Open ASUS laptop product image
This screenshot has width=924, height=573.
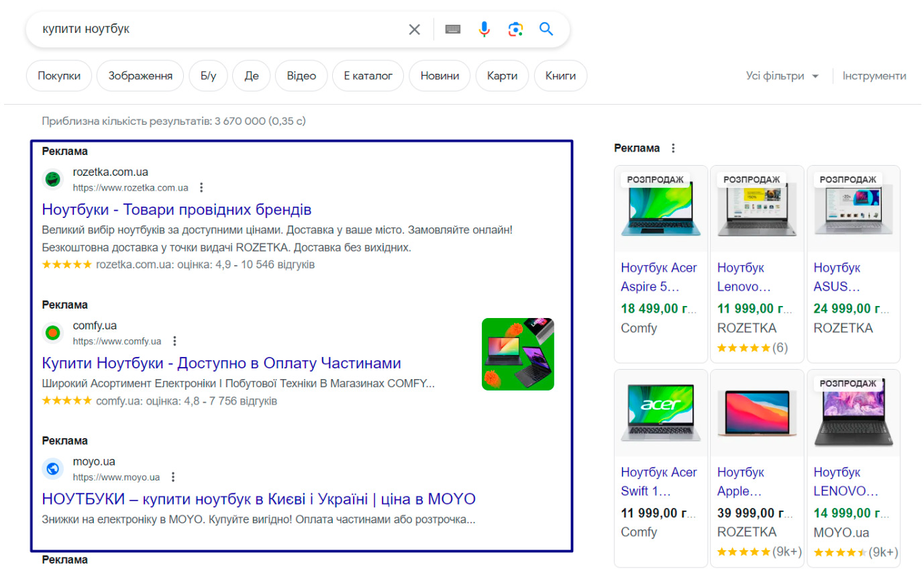(x=854, y=209)
